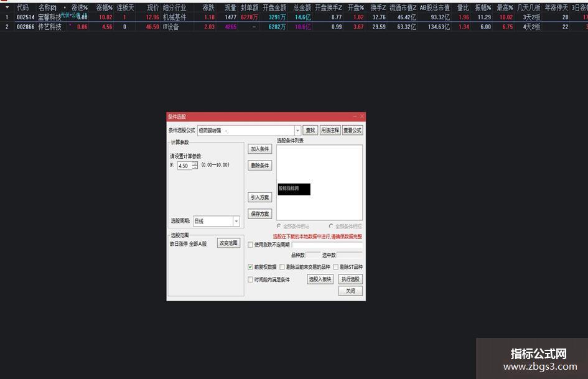Enable 时间段内满足条件 checkbox
Viewport: 588px width, 379px height.
[250, 279]
